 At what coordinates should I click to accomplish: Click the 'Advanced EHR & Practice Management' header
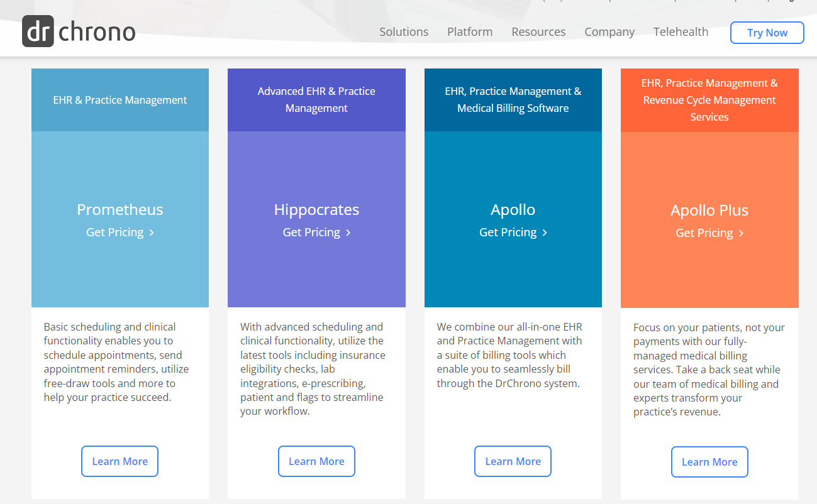tap(316, 99)
